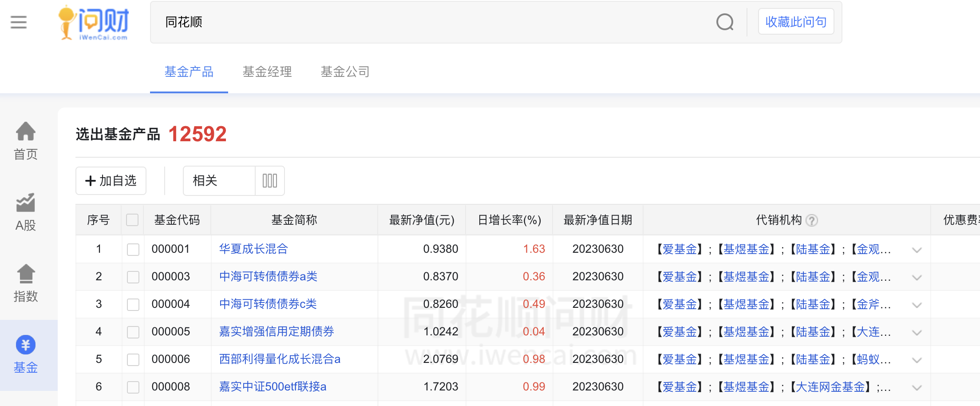Check the box for fund 000005
The width and height of the screenshot is (980, 406).
point(133,332)
